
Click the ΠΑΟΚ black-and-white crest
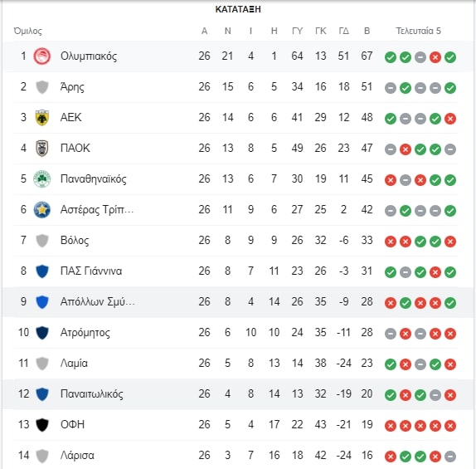(x=42, y=149)
